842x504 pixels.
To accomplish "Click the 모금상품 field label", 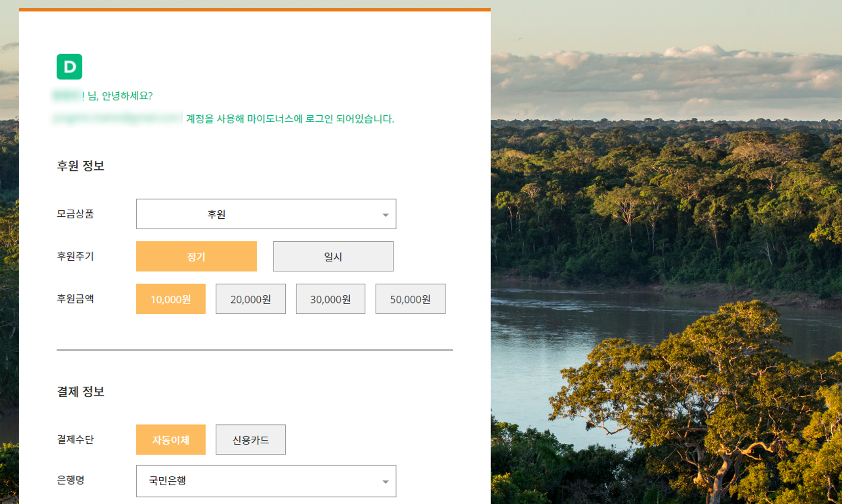I will point(75,214).
